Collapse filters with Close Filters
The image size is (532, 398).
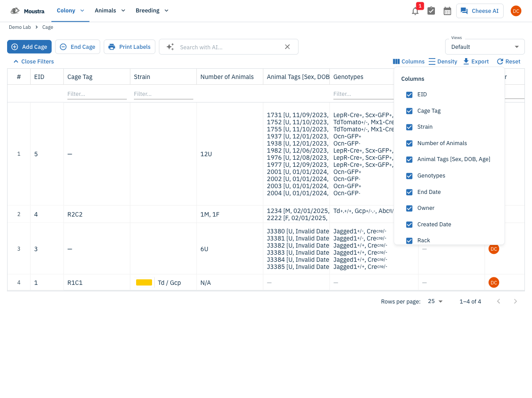(34, 62)
